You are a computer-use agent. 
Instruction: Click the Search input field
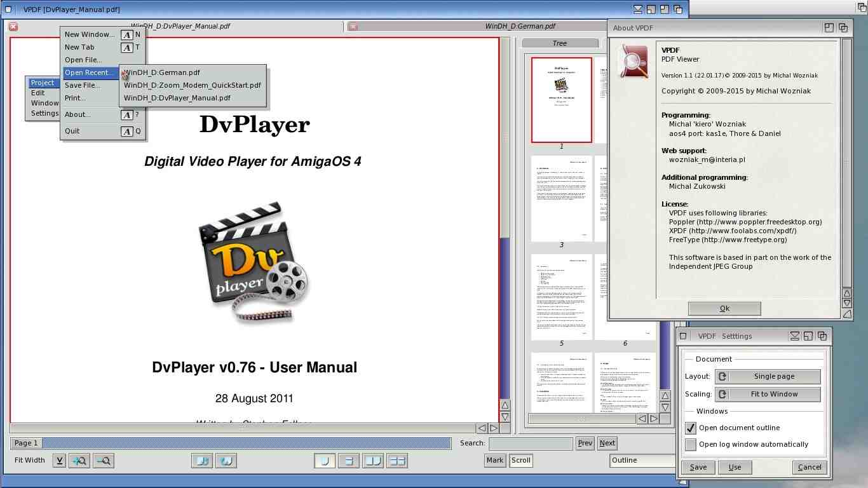[x=531, y=444]
